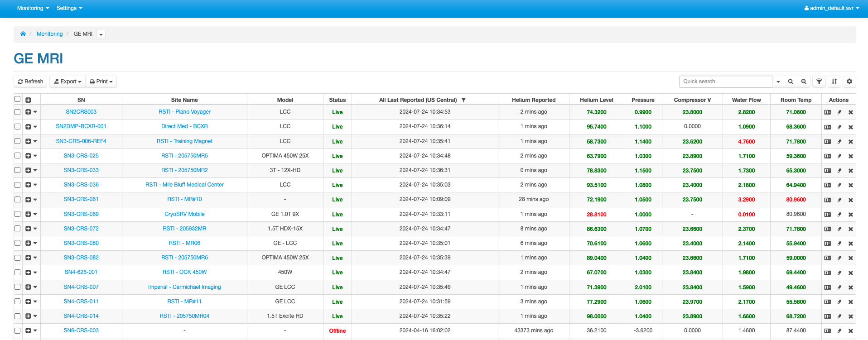Screen dimensions: 868x340
Task: Open the filter funnel tool
Action: [x=819, y=81]
